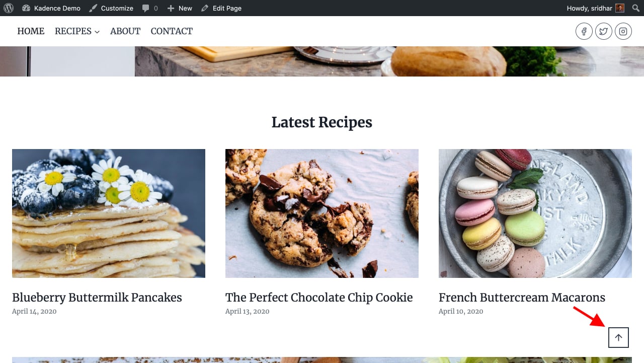The width and height of the screenshot is (644, 363).
Task: Open Blueberry Buttermilk Pancakes recipe title
Action: coord(97,298)
